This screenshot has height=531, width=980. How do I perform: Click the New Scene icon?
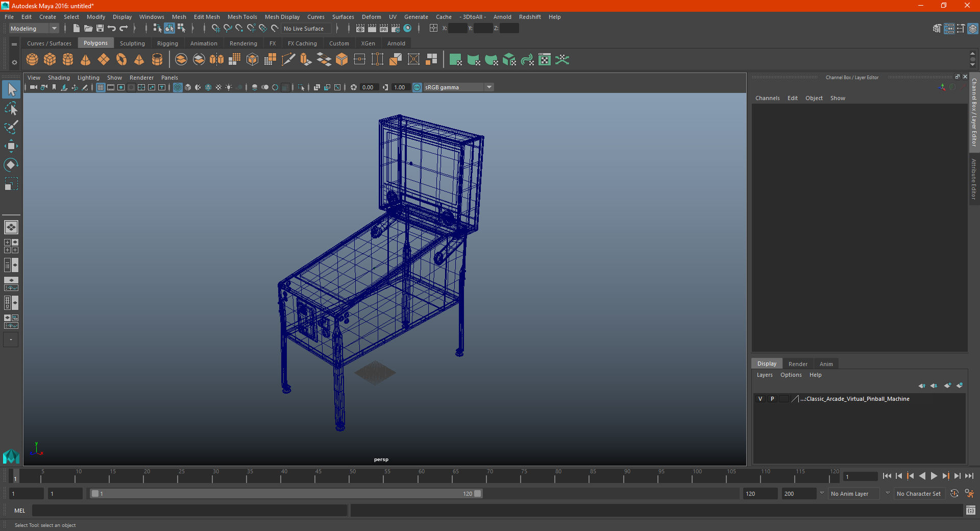point(76,29)
